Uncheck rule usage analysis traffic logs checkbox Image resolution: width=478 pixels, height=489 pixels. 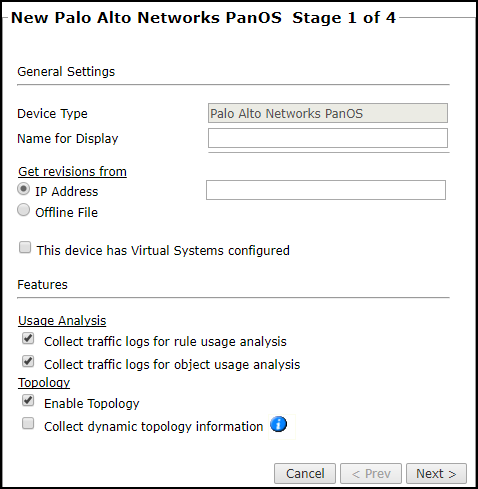(x=28, y=339)
